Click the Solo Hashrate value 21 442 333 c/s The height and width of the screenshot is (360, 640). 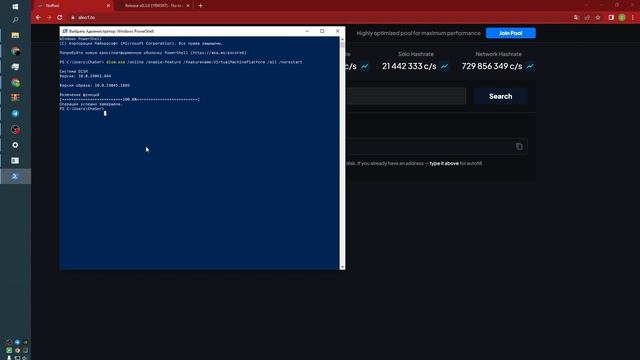(409, 66)
